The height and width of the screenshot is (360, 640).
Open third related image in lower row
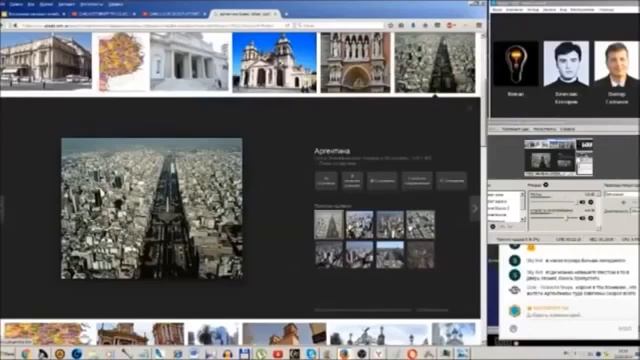[x=390, y=255]
